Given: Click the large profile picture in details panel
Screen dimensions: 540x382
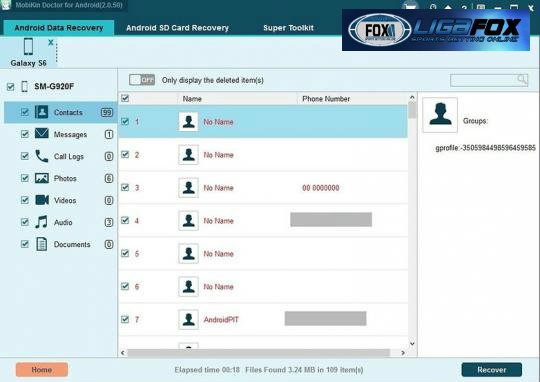Looking at the screenshot, I should tap(440, 115).
